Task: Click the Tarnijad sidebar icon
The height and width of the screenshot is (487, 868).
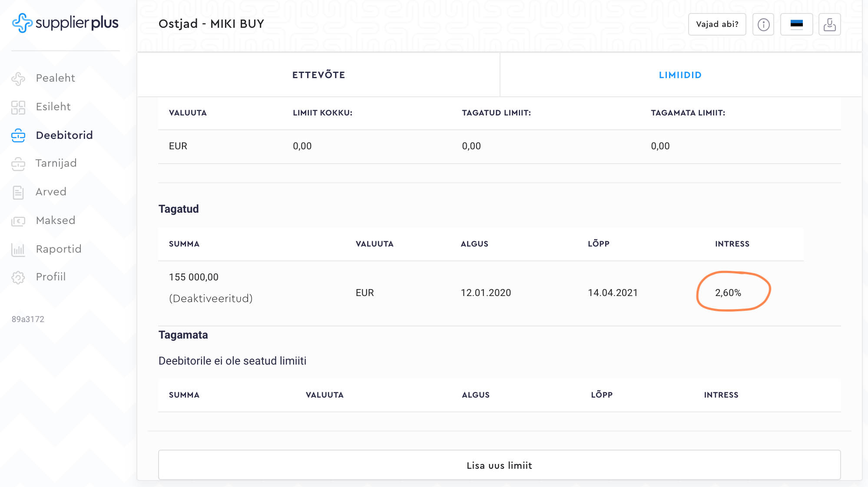Action: click(18, 164)
